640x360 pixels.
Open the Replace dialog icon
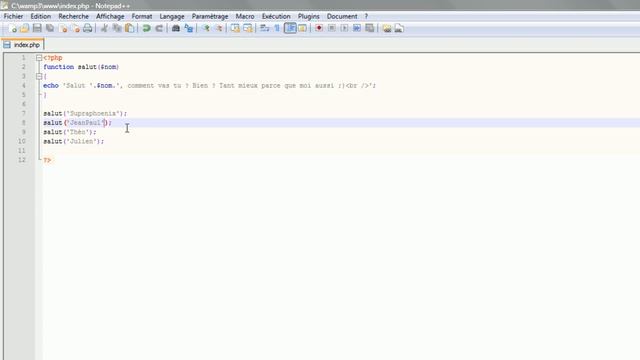point(189,28)
